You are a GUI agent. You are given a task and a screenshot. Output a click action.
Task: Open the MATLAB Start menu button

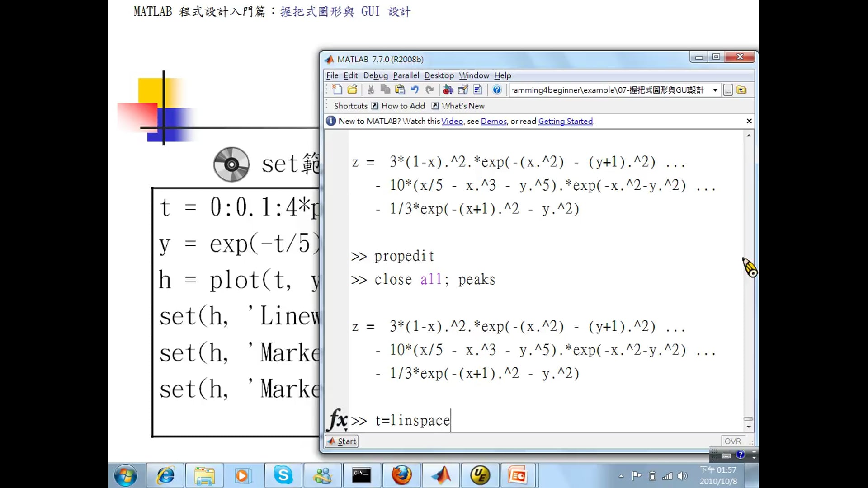[x=342, y=441]
